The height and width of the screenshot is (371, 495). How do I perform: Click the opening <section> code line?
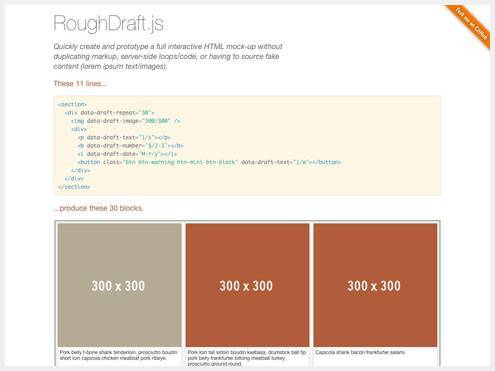(x=72, y=104)
